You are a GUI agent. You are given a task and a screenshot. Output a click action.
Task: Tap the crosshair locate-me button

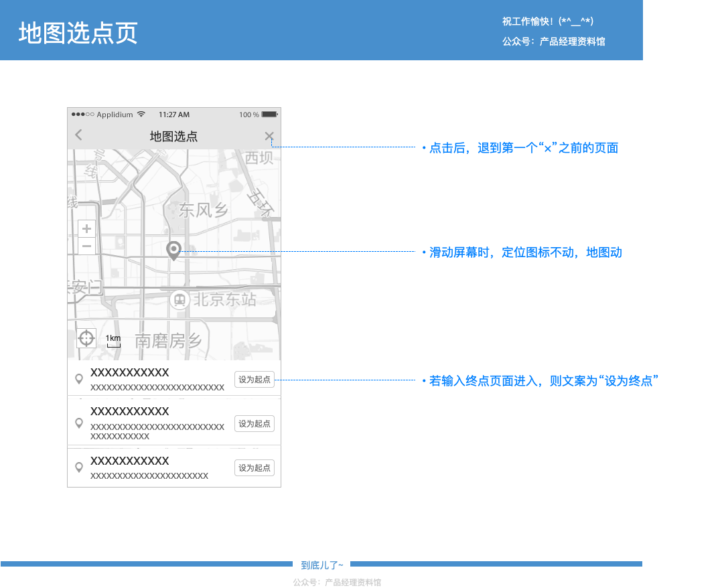(86, 338)
